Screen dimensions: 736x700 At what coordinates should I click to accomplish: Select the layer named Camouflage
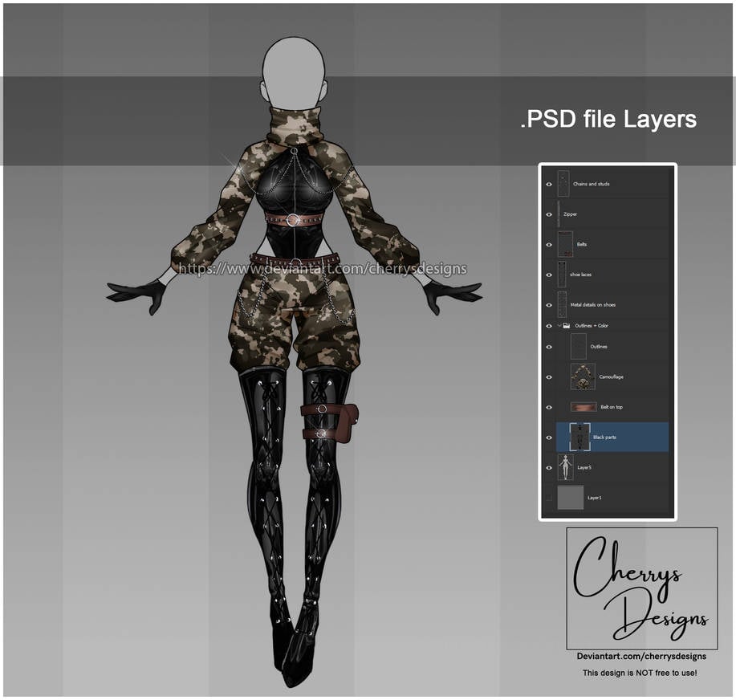(611, 377)
